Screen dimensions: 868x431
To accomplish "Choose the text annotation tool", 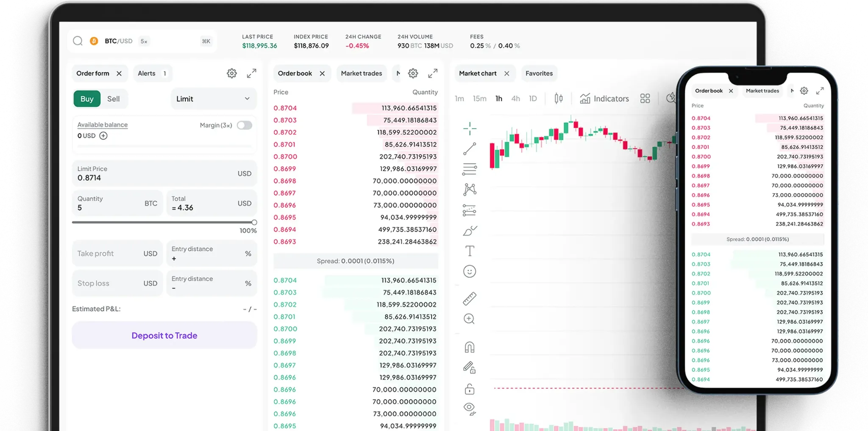I will 470,251.
